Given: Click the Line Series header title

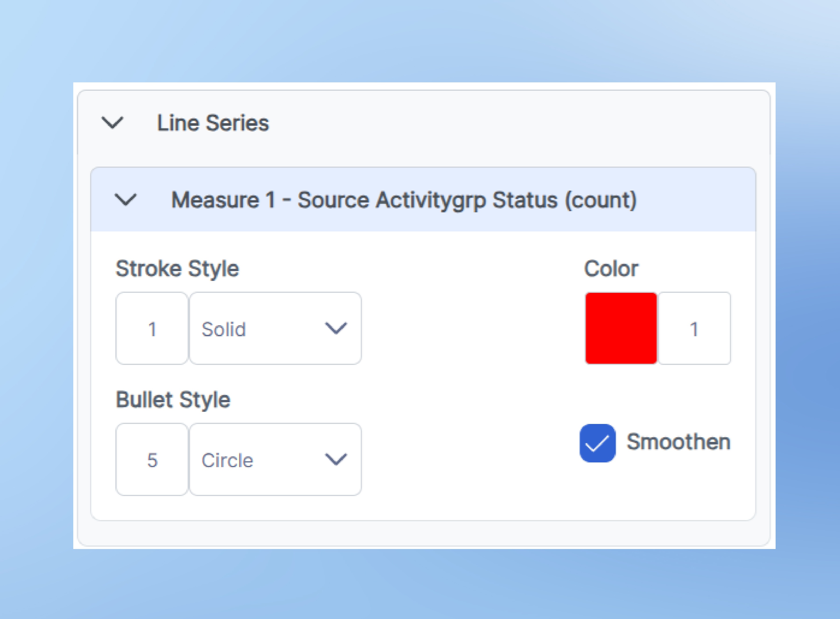Looking at the screenshot, I should pyautogui.click(x=212, y=123).
